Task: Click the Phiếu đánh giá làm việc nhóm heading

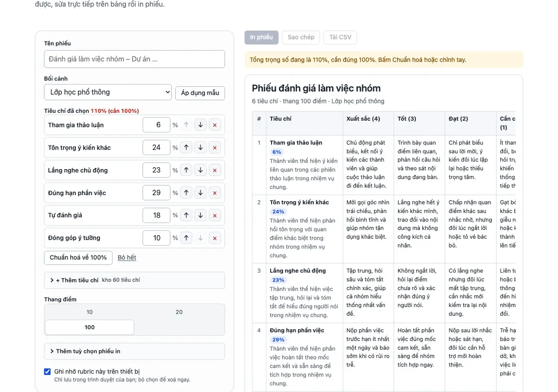Action: (x=316, y=88)
